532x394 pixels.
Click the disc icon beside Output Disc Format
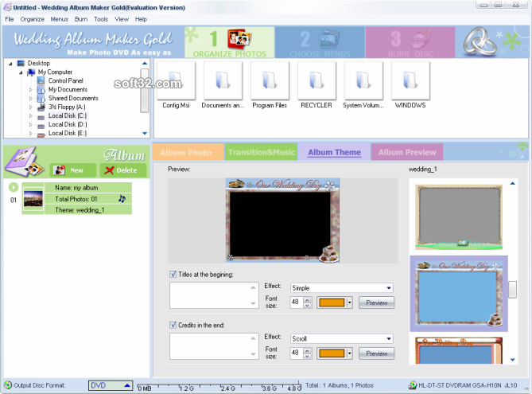[8, 385]
